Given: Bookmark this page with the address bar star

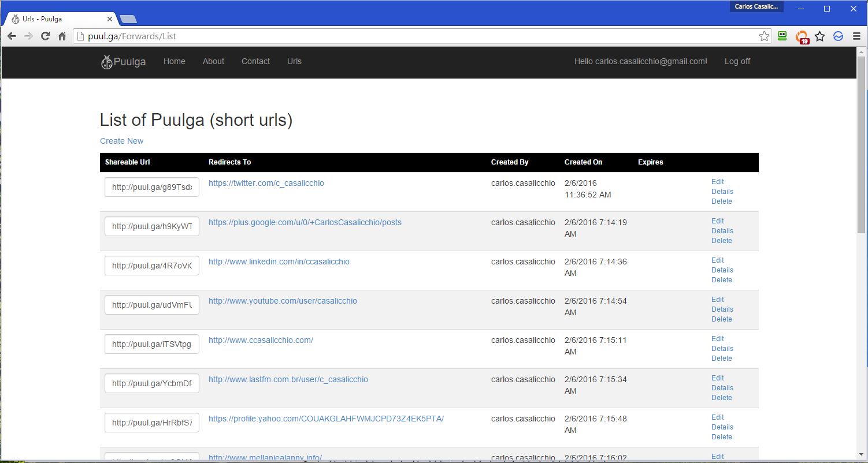Looking at the screenshot, I should click(764, 36).
